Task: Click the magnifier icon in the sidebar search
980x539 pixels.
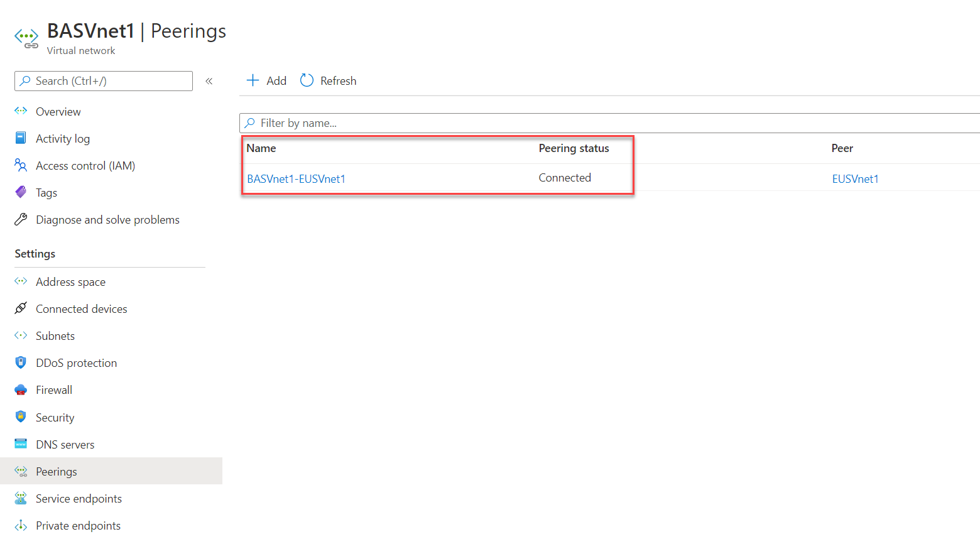Action: pyautogui.click(x=25, y=81)
